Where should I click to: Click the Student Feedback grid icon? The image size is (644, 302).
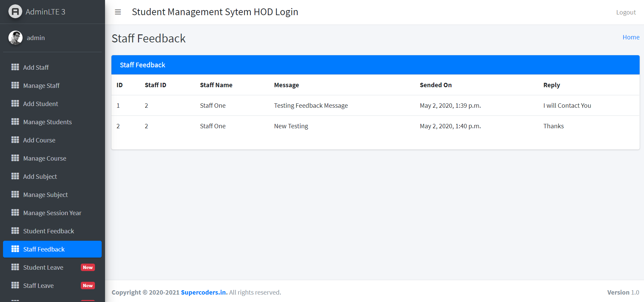15,231
